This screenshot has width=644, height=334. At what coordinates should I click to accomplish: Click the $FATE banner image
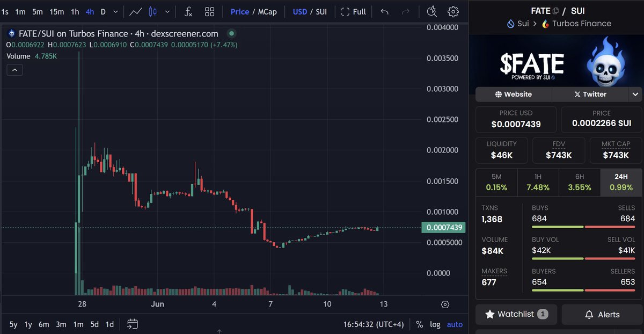coord(557,60)
